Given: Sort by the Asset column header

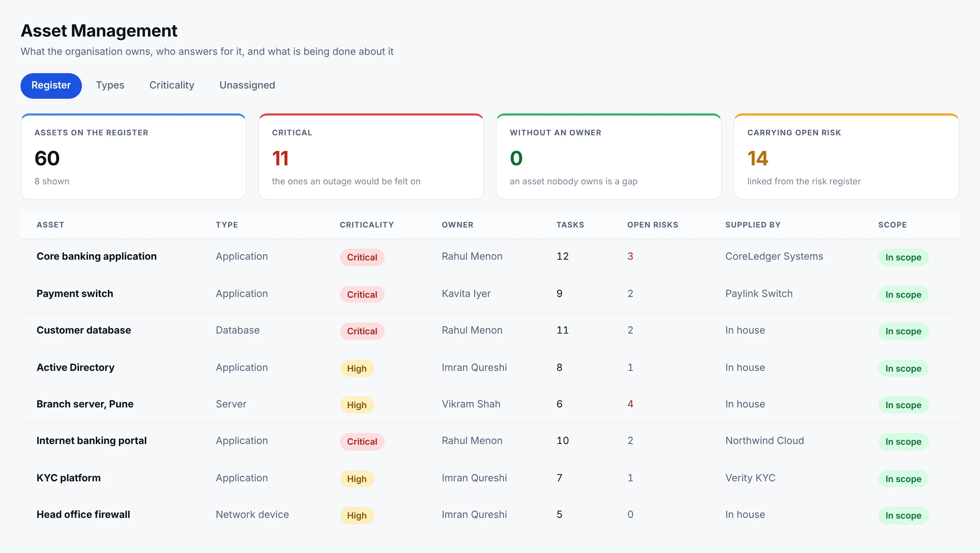Looking at the screenshot, I should [50, 225].
